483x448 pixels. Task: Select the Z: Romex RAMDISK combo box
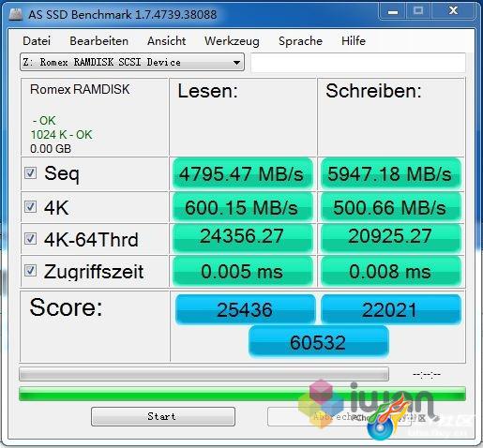pos(132,62)
